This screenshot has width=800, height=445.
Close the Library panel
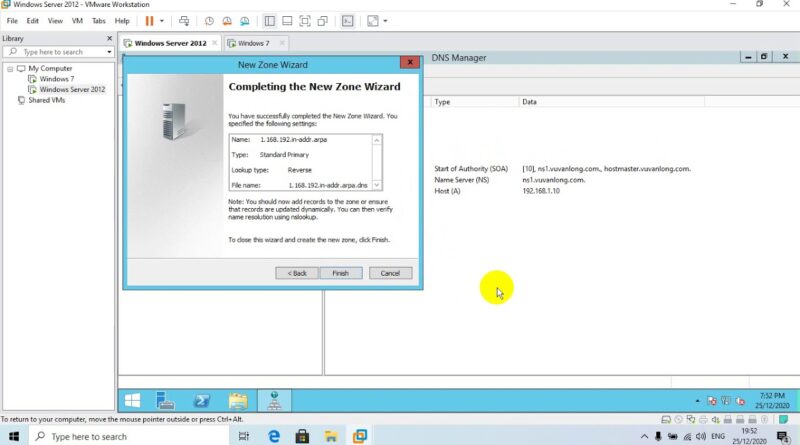point(109,38)
